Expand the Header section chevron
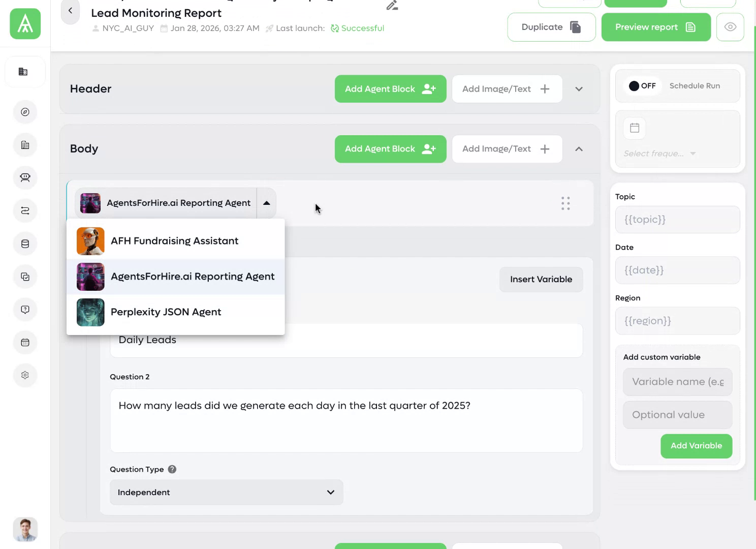Viewport: 756px width, 549px height. pyautogui.click(x=579, y=89)
